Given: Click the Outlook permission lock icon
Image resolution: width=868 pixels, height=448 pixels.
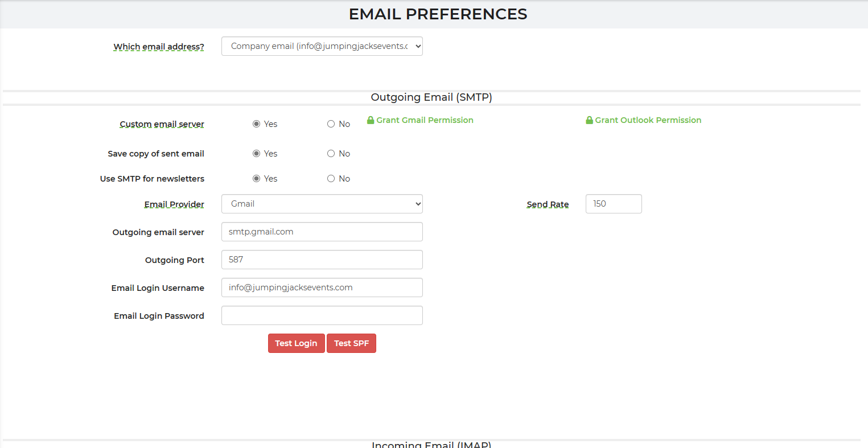Looking at the screenshot, I should click(590, 120).
